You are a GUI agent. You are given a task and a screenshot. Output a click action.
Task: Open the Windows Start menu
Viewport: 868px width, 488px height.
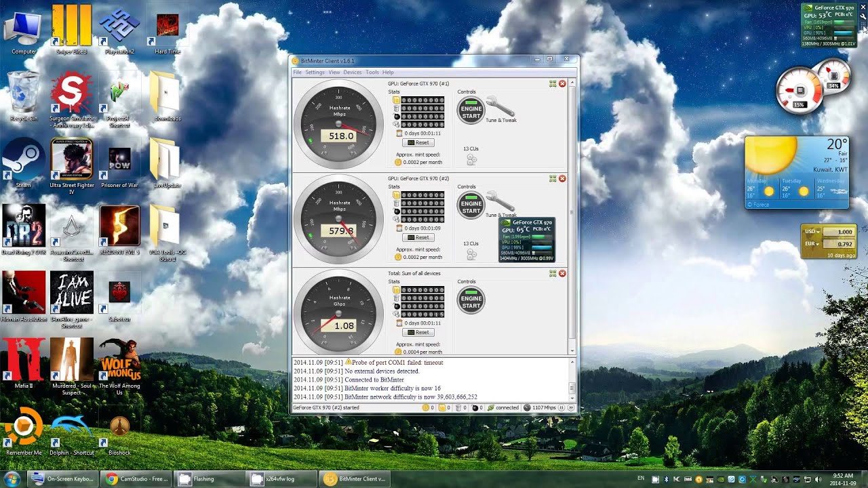(x=12, y=479)
